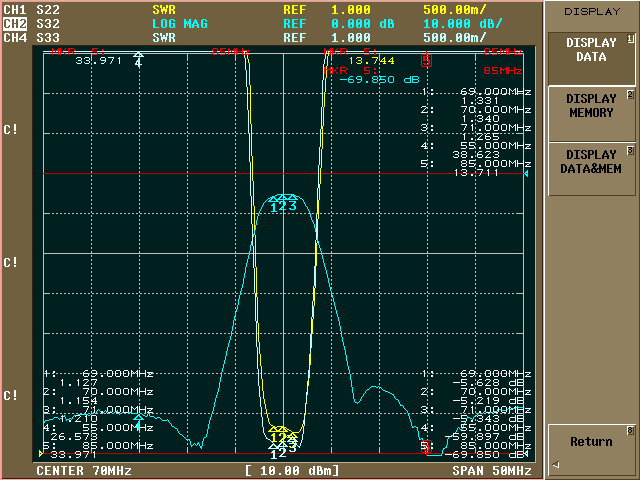Image resolution: width=640 pixels, height=480 pixels.
Task: Select the DISPLAY DATA&MEM softkey
Action: 592,163
